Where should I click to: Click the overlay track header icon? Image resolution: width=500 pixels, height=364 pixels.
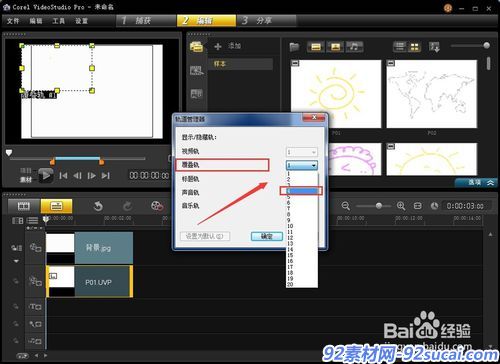pyautogui.click(x=35, y=281)
